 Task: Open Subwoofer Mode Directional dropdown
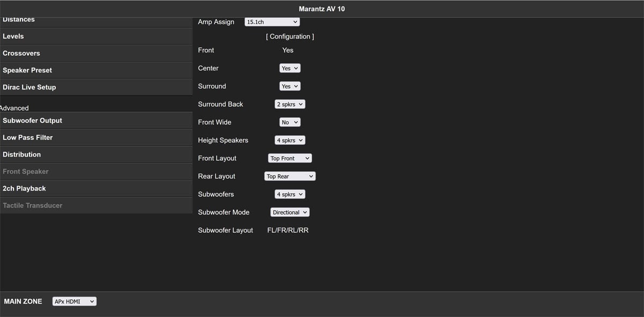290,212
